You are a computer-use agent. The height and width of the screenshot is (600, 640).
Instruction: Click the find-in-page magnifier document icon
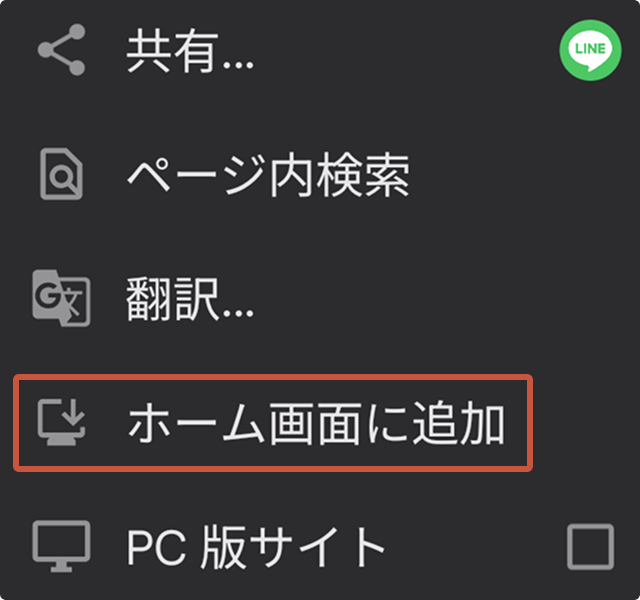tap(61, 174)
